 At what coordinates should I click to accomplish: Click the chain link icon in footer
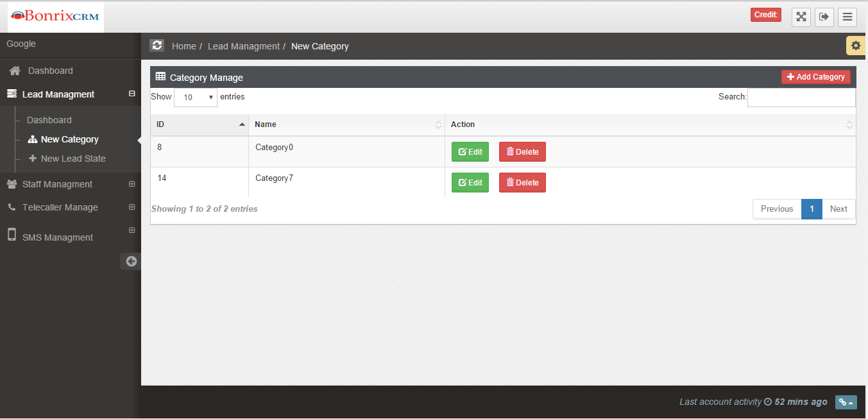coord(846,402)
